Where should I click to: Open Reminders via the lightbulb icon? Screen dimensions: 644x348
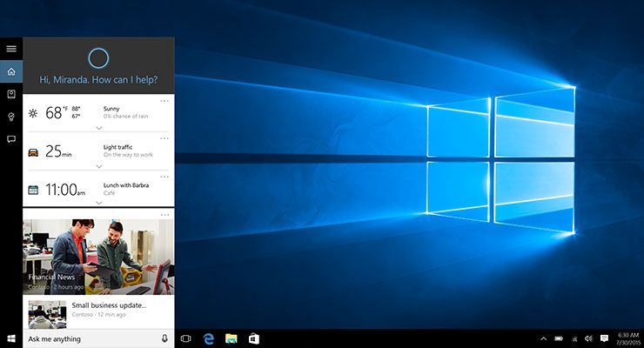coord(11,117)
